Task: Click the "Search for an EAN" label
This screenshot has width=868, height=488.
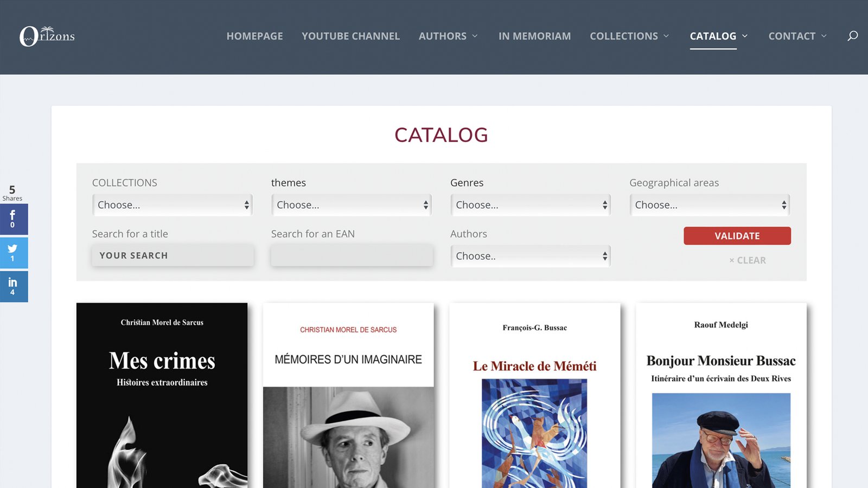Action: pyautogui.click(x=313, y=234)
